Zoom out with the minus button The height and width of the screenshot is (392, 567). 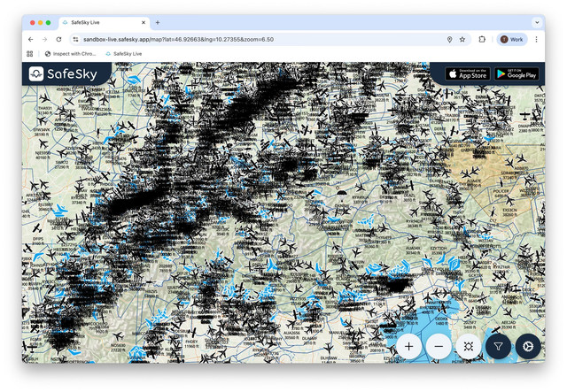coord(439,347)
